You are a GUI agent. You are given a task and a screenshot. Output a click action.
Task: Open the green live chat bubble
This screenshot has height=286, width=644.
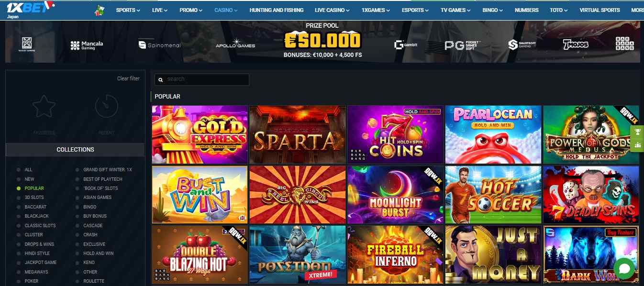click(624, 268)
